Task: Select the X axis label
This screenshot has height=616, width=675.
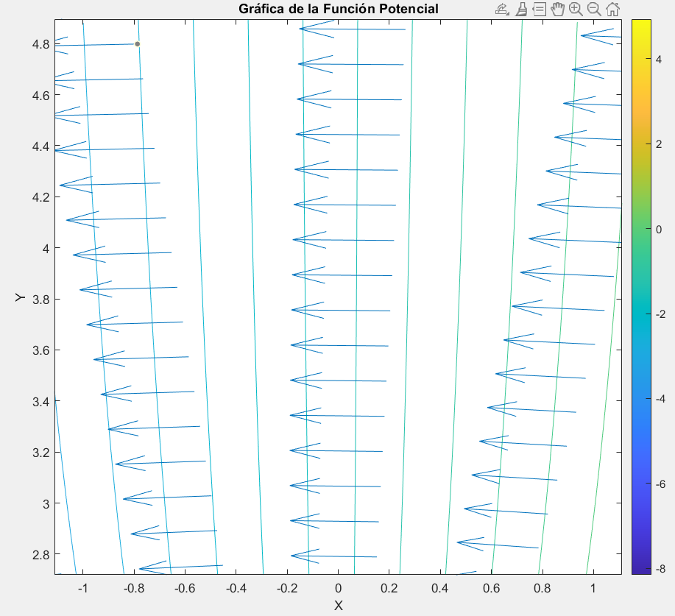Action: pos(338,606)
